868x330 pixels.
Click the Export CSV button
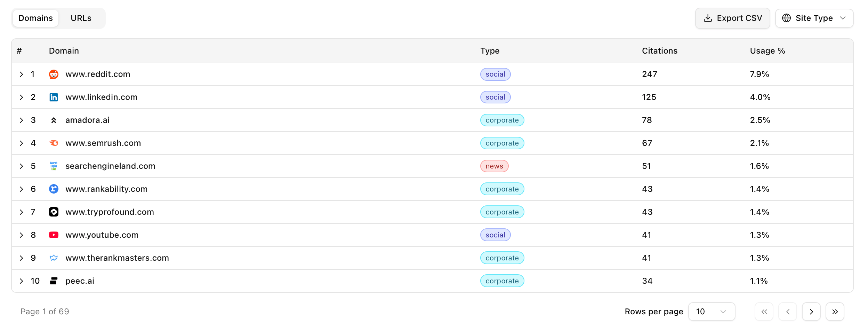point(732,18)
